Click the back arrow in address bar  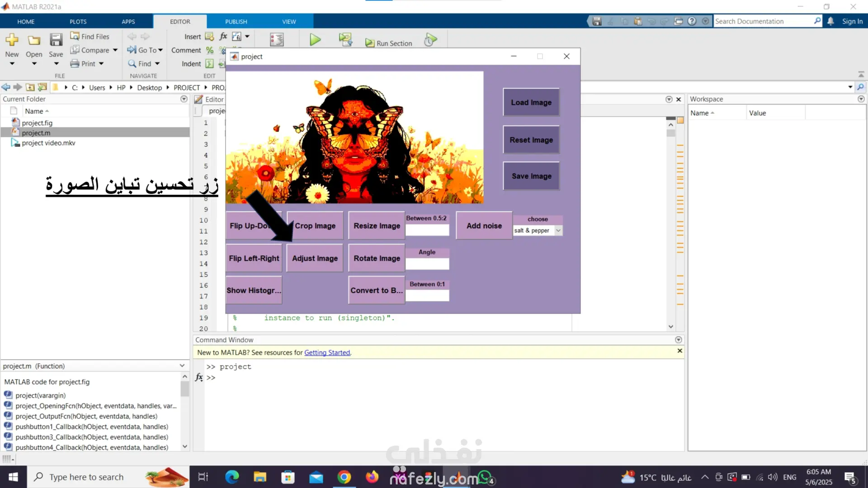pyautogui.click(x=6, y=87)
